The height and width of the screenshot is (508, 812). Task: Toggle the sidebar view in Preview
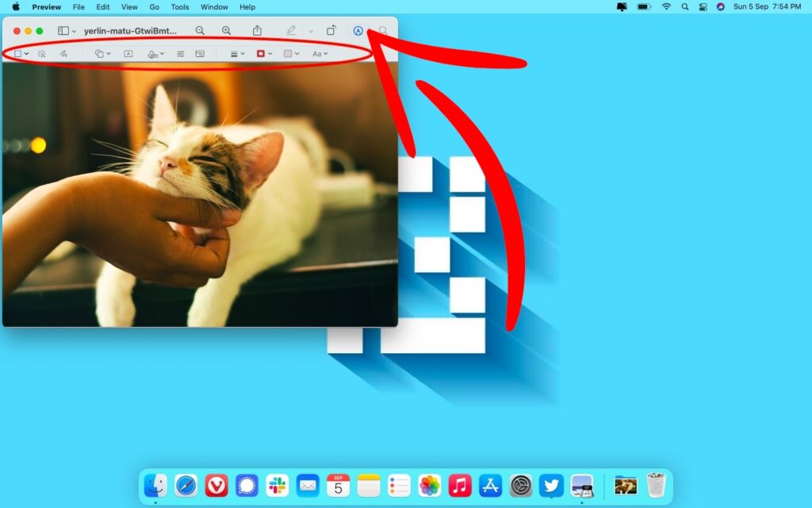pos(62,30)
